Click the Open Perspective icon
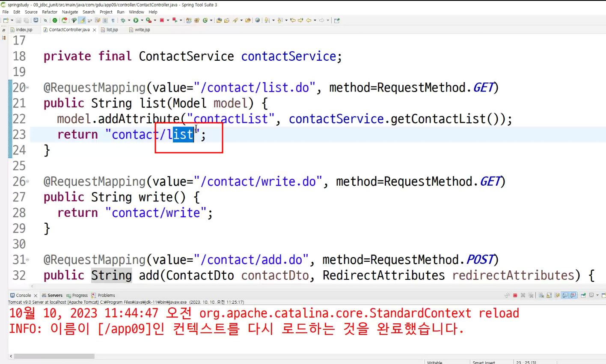The image size is (606, 364). point(336,20)
